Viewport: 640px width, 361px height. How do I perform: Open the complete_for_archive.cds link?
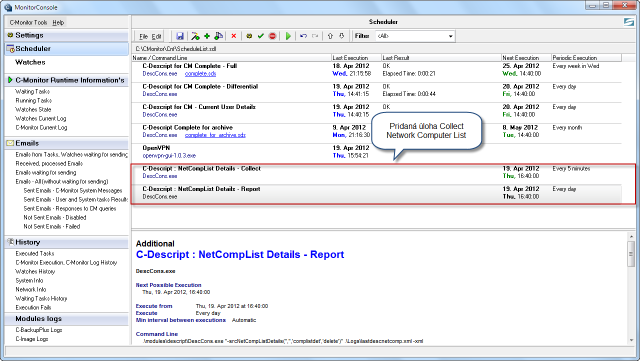point(215,135)
